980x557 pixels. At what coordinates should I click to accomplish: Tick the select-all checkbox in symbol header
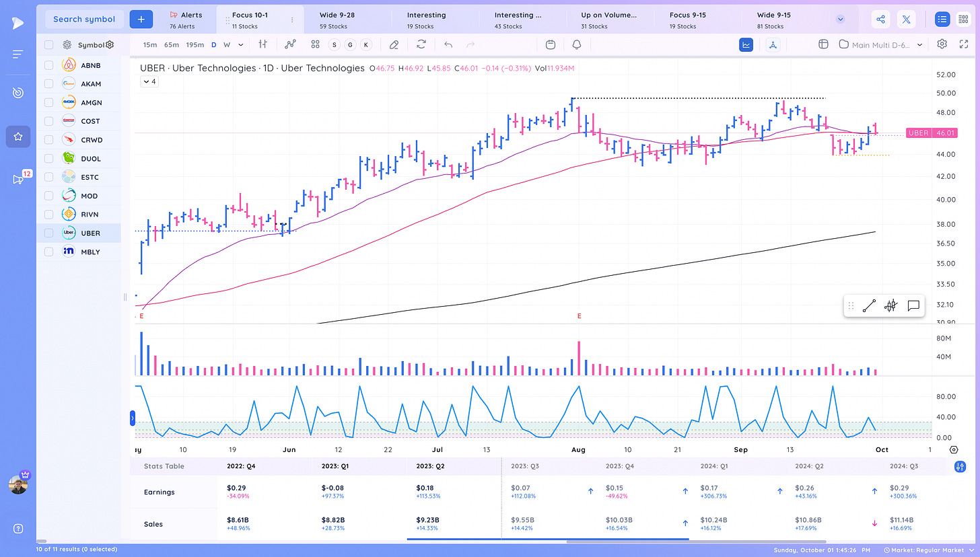[48, 45]
